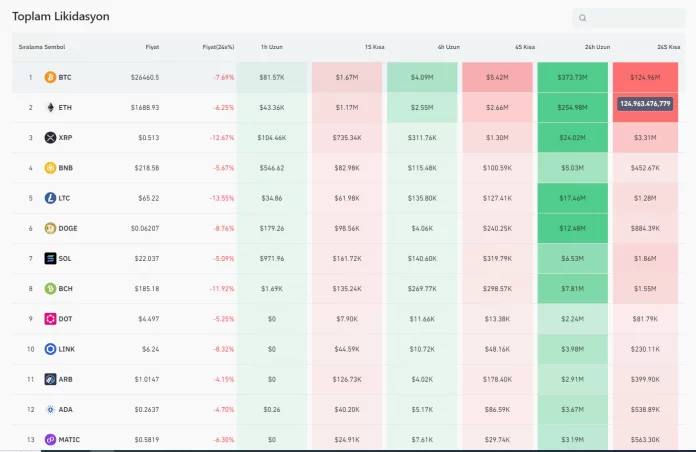696x452 pixels.
Task: Open the BCH symbol link
Action: pos(66,289)
